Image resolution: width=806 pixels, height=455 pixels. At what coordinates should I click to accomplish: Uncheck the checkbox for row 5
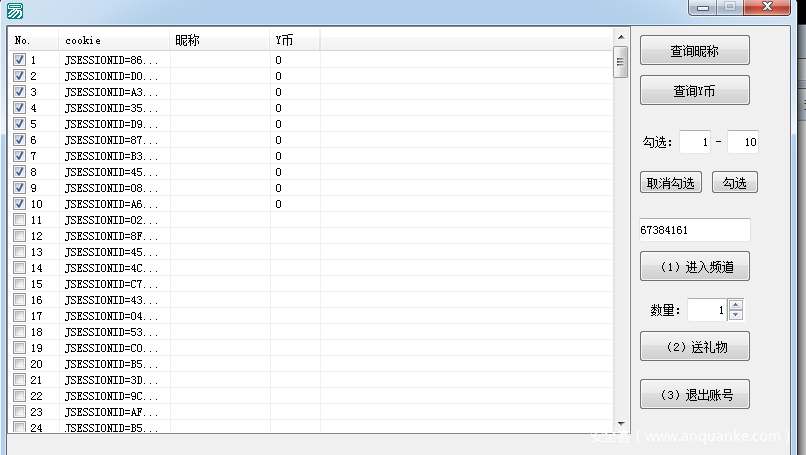pos(19,124)
